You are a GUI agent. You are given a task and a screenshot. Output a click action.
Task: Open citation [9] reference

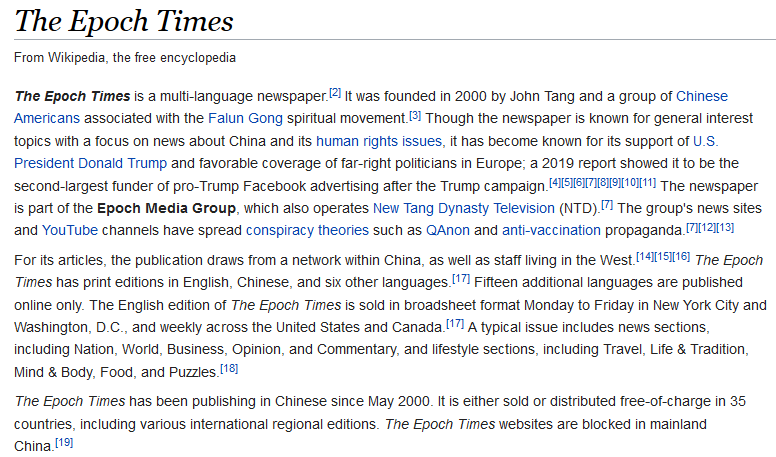click(614, 183)
